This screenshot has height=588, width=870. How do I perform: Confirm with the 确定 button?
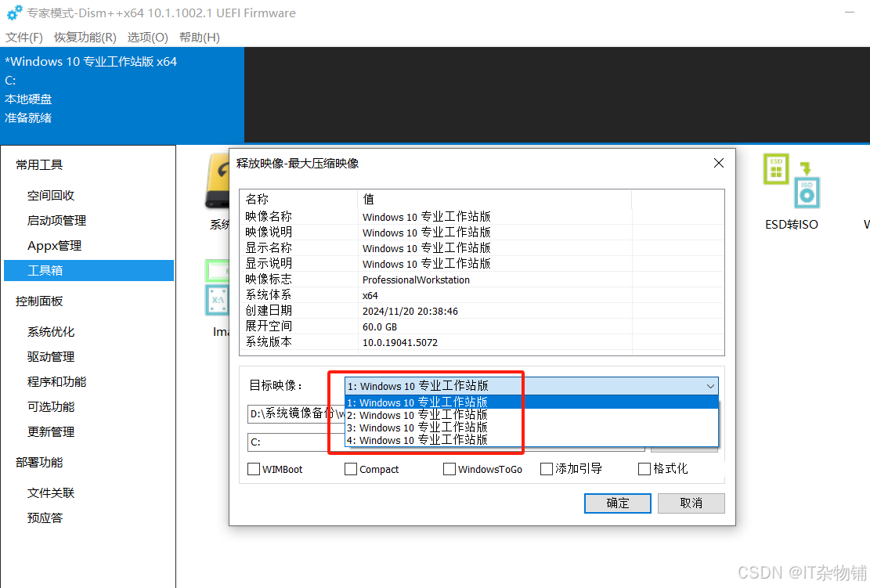click(618, 503)
